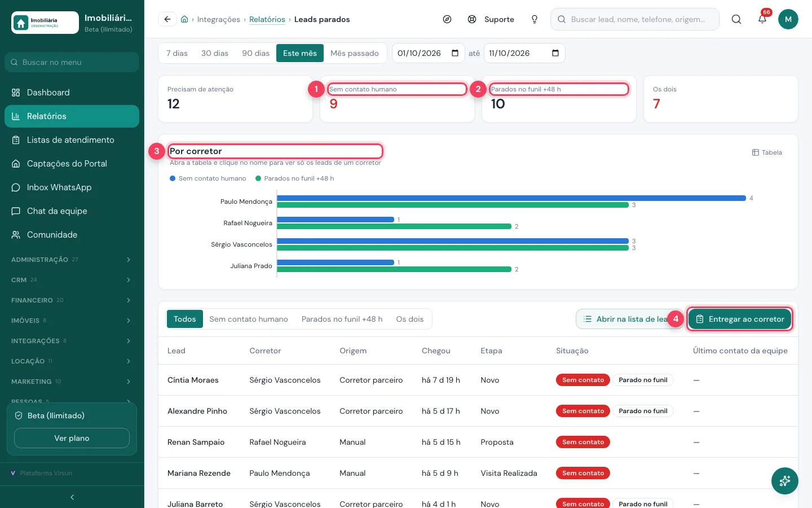Open Captações do Portal
The image size is (812, 508).
click(72, 164)
